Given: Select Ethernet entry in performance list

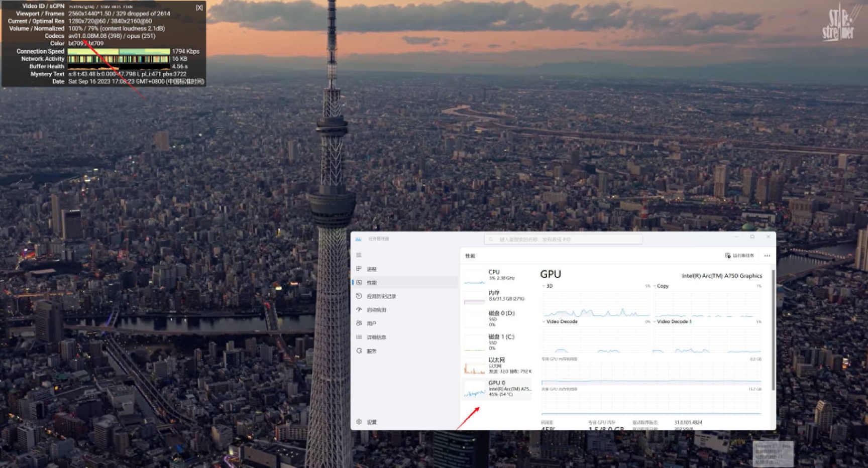Looking at the screenshot, I should (x=497, y=366).
